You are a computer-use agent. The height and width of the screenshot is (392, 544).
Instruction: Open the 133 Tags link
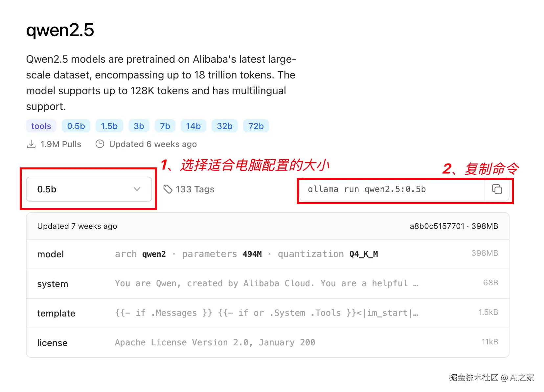click(x=189, y=189)
